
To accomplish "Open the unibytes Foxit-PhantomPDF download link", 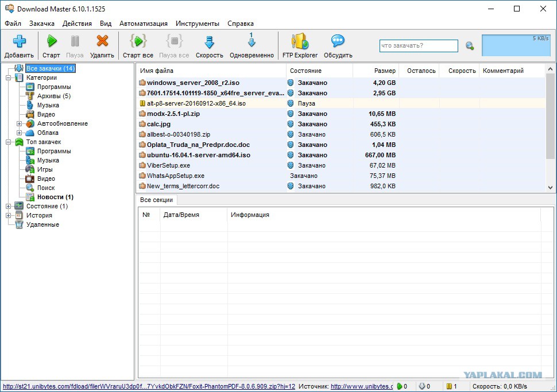I will click(149, 386).
